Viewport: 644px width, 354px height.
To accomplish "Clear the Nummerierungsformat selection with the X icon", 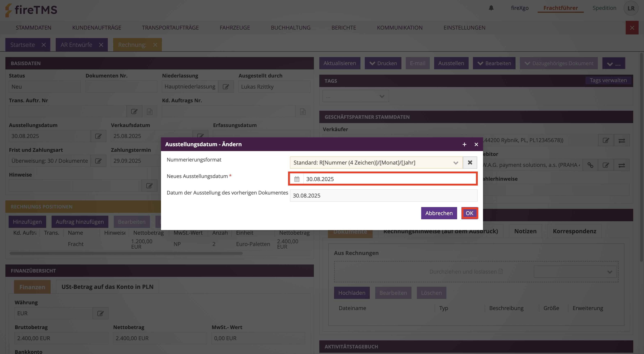I will [470, 163].
